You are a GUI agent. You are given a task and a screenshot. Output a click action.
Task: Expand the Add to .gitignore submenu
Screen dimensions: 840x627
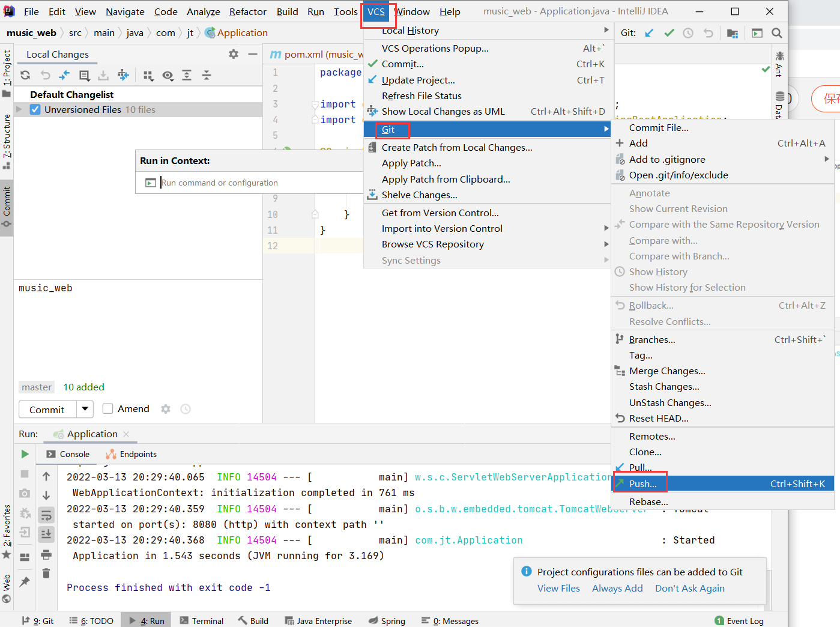[826, 159]
